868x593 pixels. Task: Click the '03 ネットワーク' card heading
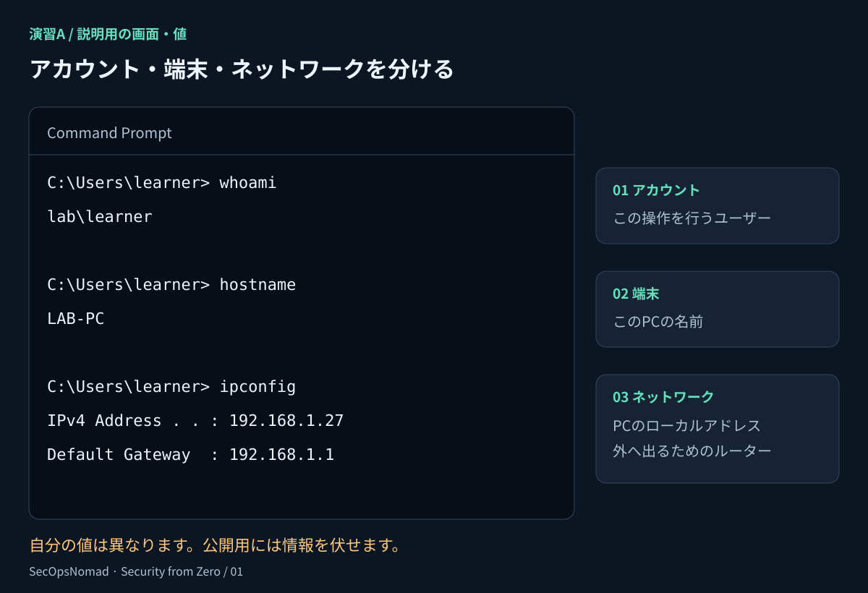click(663, 397)
